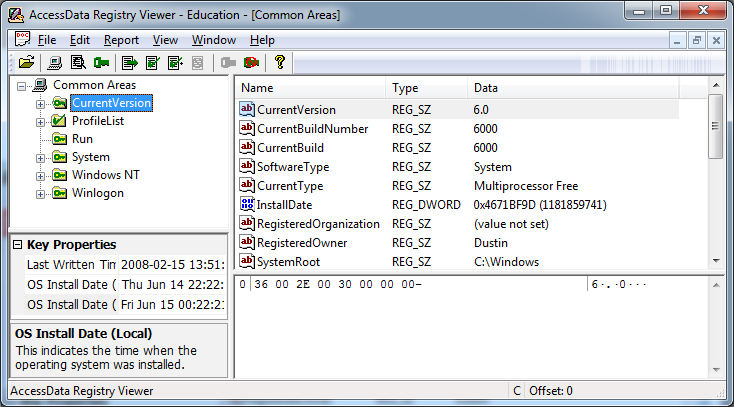This screenshot has height=407, width=734.
Task: Sort values by Data column header
Action: tap(573, 88)
